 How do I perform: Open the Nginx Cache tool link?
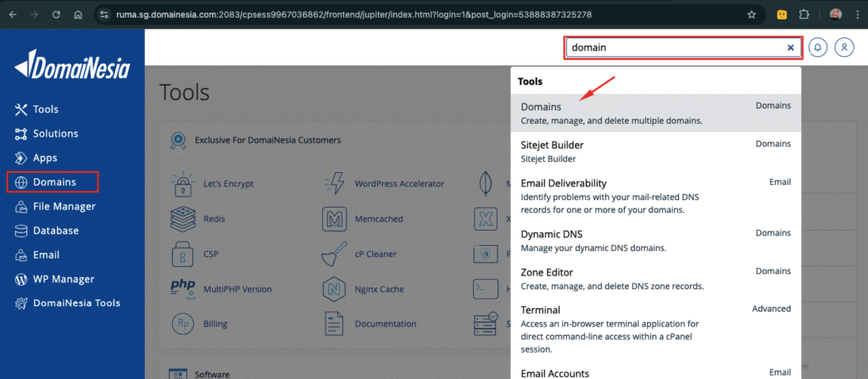pos(379,289)
